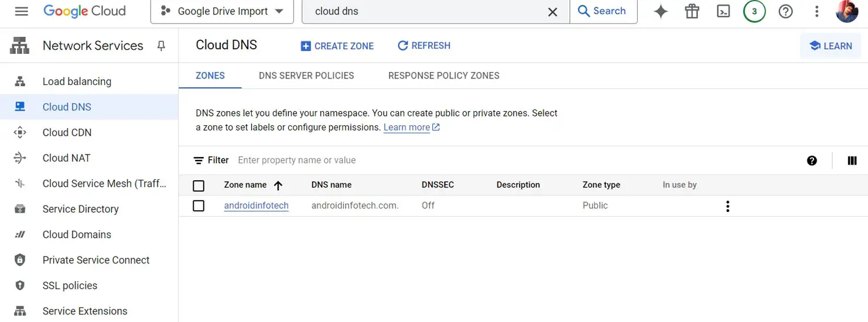Click the Cloud Service Mesh icon
Viewport: 868px width, 322px height.
20,184
